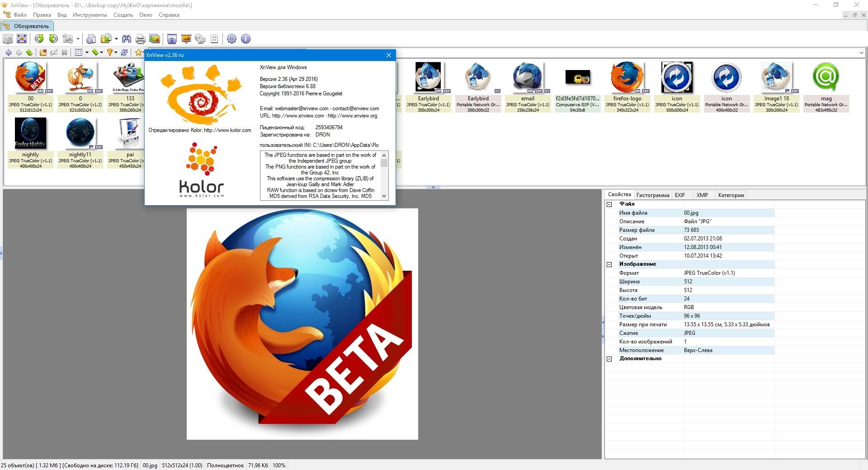Click the delete X icon
868x470 pixels.
pos(64,52)
